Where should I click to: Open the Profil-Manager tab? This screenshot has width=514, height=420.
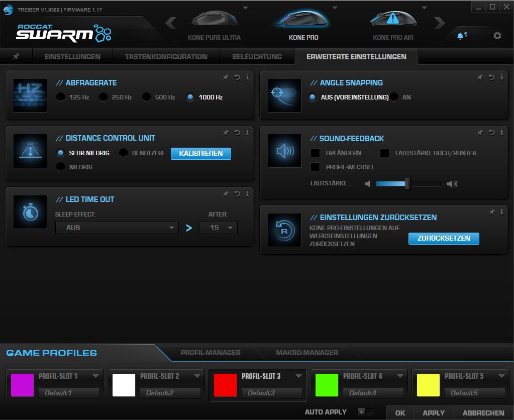pos(211,353)
